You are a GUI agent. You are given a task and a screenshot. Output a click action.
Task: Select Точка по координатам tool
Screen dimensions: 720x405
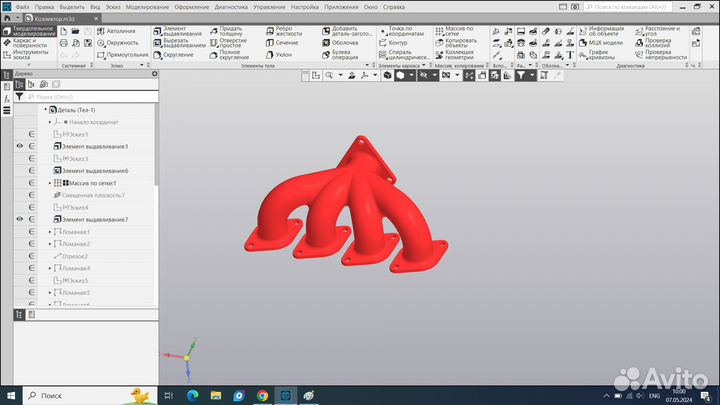[x=401, y=31]
